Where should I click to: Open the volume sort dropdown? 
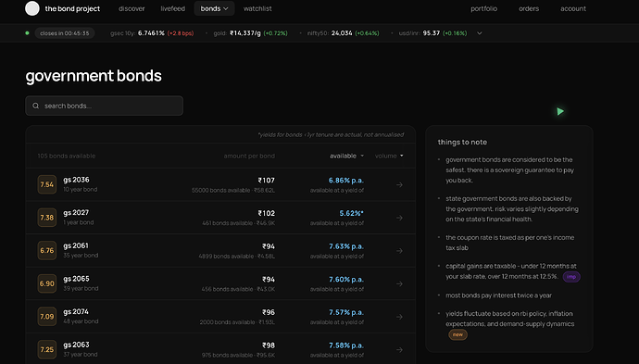tap(389, 156)
